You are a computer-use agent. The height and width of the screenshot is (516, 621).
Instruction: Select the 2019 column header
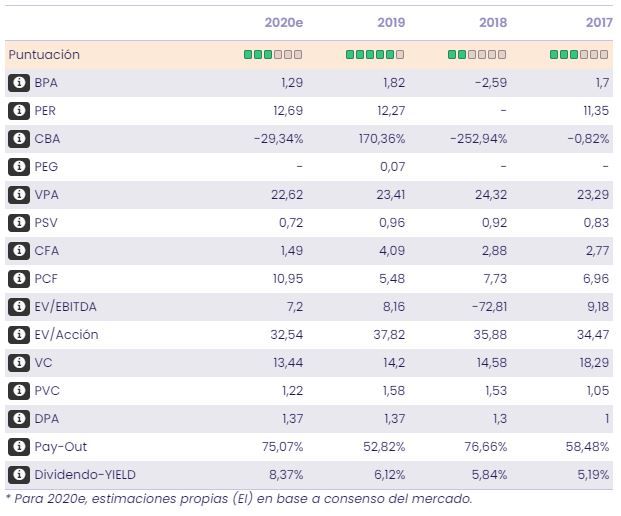pos(391,22)
